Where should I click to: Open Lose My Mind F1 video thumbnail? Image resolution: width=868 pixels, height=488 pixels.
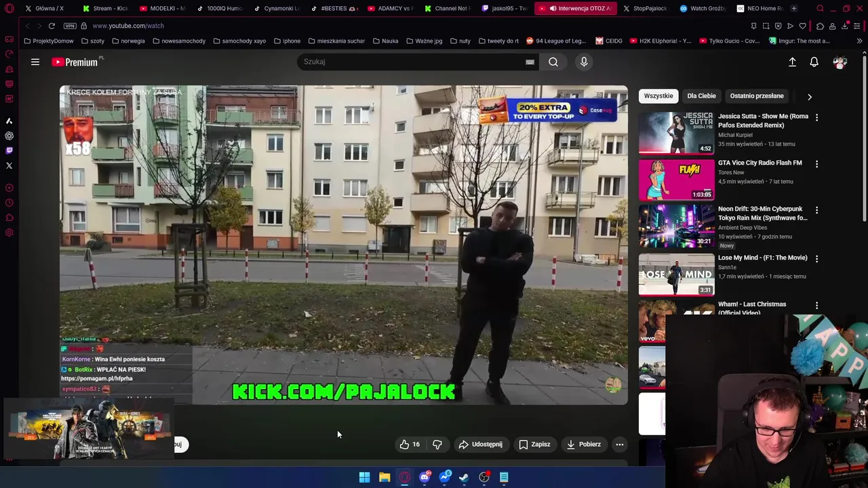point(676,274)
